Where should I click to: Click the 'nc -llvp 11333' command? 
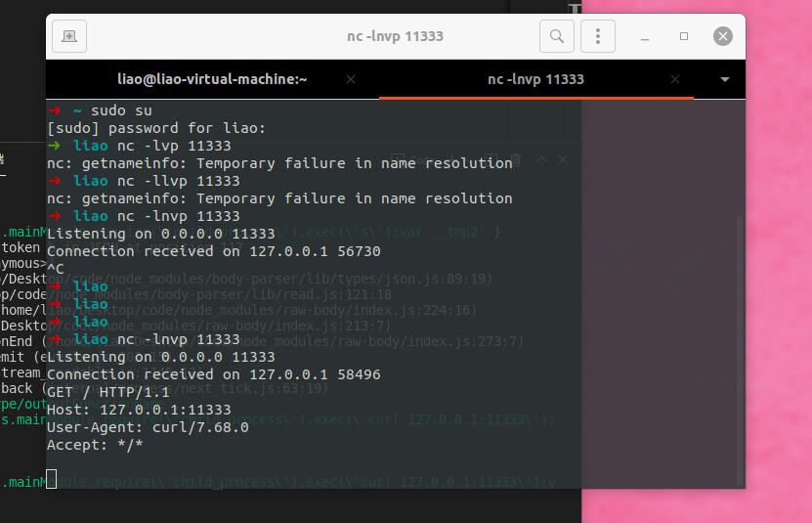[179, 181]
